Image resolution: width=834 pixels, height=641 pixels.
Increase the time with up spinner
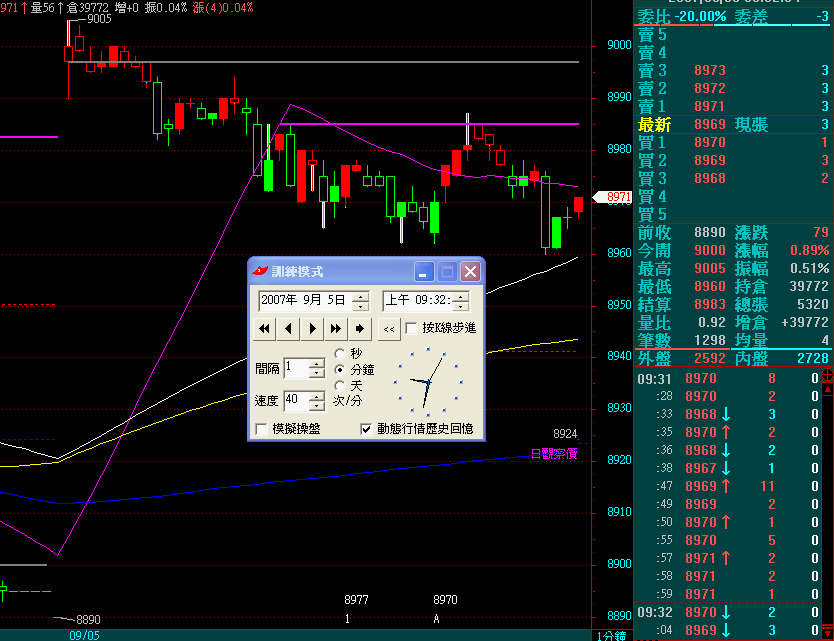pyautogui.click(x=461, y=296)
